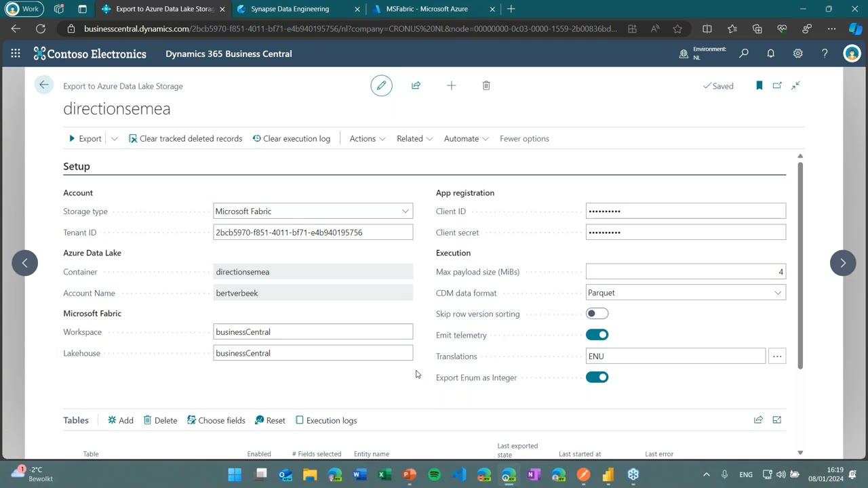Image resolution: width=868 pixels, height=488 pixels.
Task: Click the help question mark icon
Action: point(825,54)
